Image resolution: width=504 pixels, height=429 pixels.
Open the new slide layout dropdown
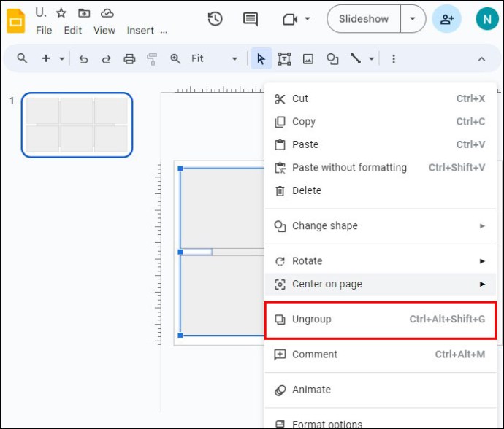tap(61, 59)
